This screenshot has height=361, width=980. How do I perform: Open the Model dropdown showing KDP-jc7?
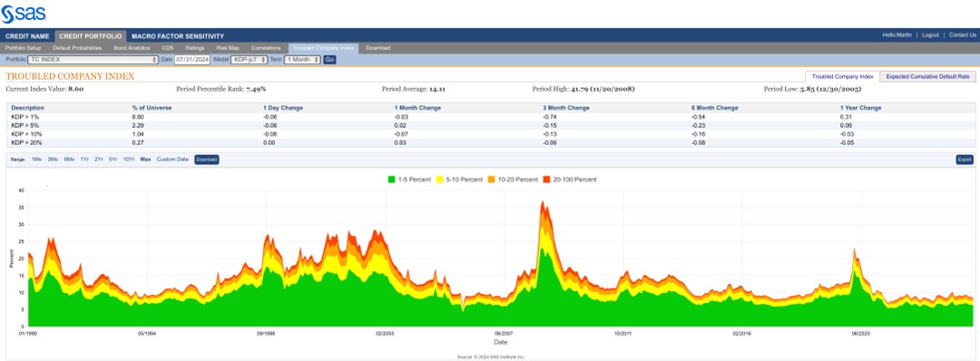tap(249, 59)
